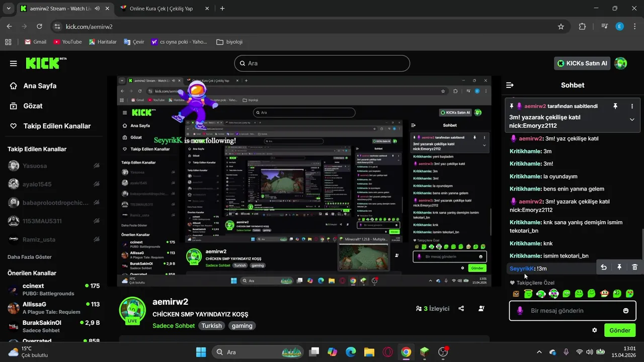Insert the red mushroom-cap emote
This screenshot has height=362, width=644.
604,293
